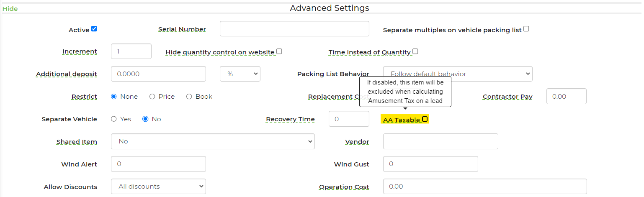Screen dimensions: 644x197
Task: Expand the Allow Discounts dropdown
Action: click(158, 187)
